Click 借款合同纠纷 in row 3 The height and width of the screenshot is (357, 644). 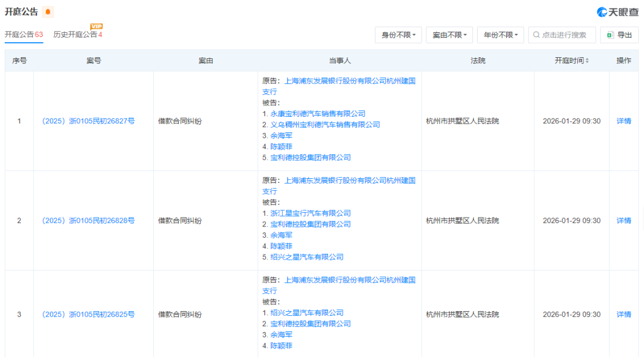[180, 314]
